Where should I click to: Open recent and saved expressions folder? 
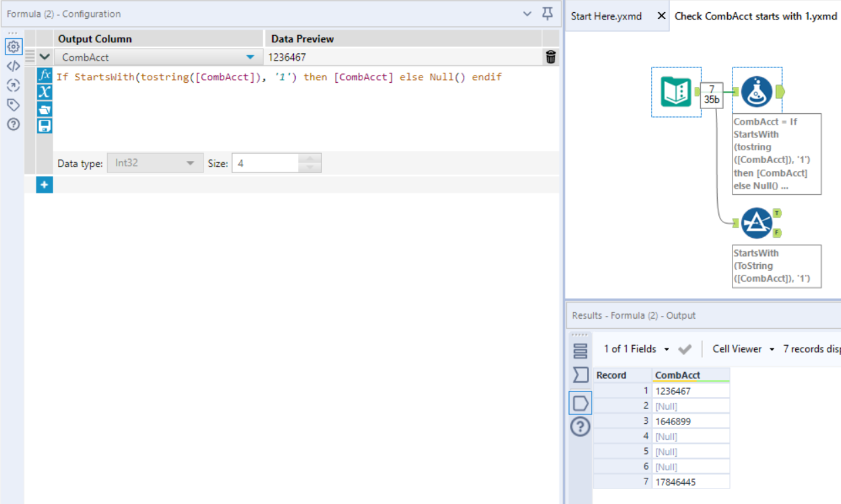click(x=44, y=109)
